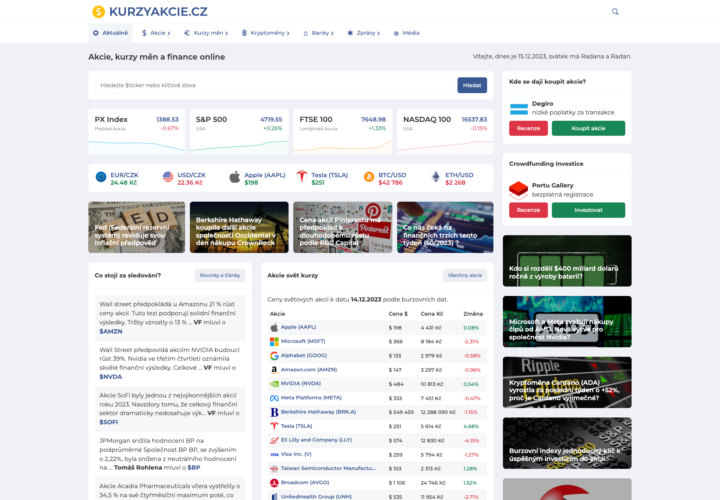Click the Investovat button
Viewport: 720px width, 500px height.
coord(588,210)
